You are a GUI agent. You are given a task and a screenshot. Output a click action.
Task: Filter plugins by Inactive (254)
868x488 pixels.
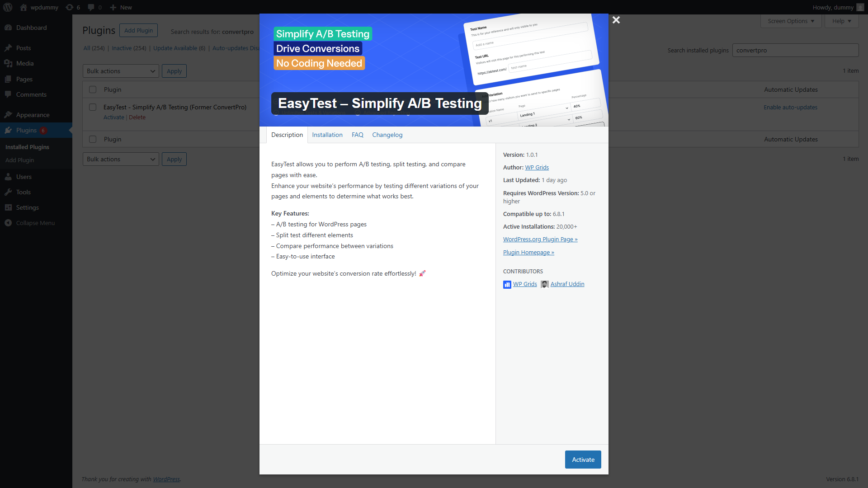(x=129, y=48)
